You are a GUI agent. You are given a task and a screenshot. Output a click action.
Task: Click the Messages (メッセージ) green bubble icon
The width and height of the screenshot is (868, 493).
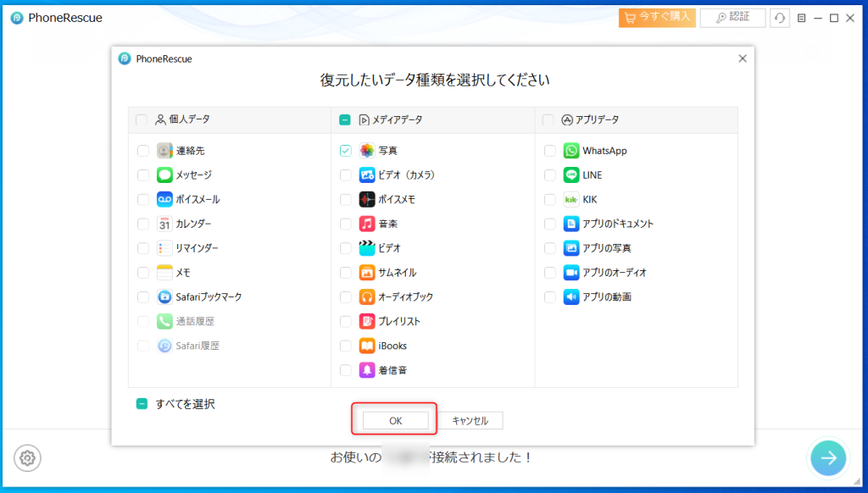pos(164,174)
